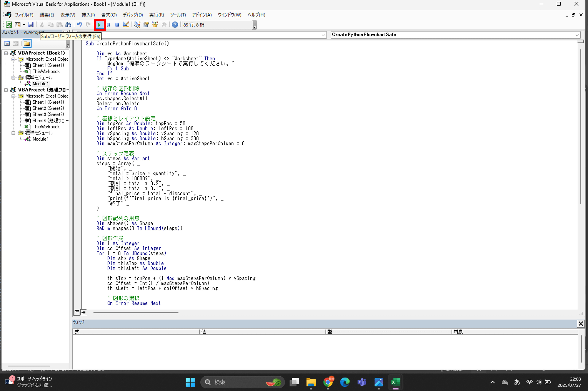The image size is (588, 391).
Task: Click the blue Help question mark icon
Action: (175, 25)
